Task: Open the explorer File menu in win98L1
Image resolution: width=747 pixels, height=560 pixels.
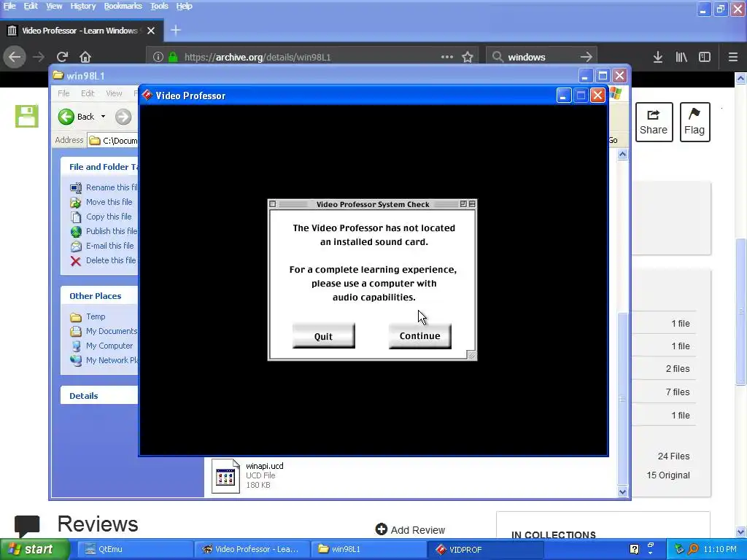Action: (64, 93)
